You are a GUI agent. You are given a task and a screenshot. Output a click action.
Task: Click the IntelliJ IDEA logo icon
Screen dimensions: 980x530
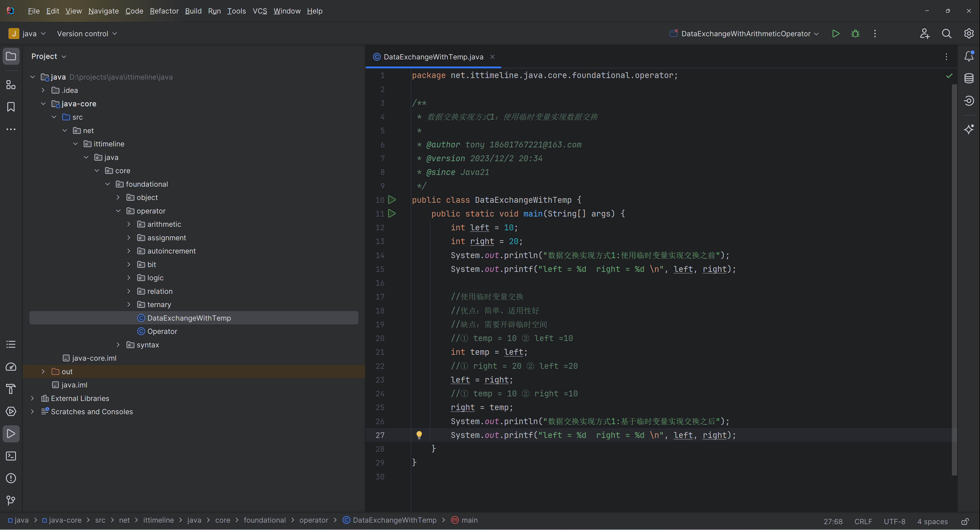coord(10,11)
